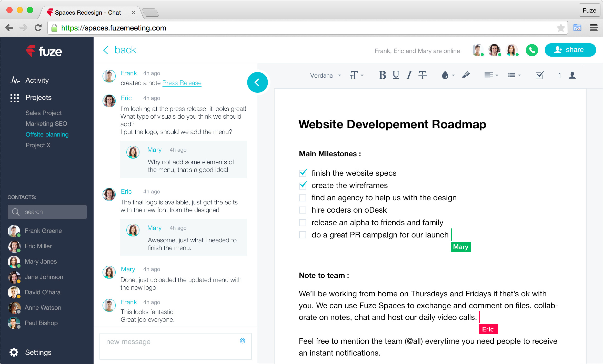Uncheck 'finish the website specs'

point(303,173)
